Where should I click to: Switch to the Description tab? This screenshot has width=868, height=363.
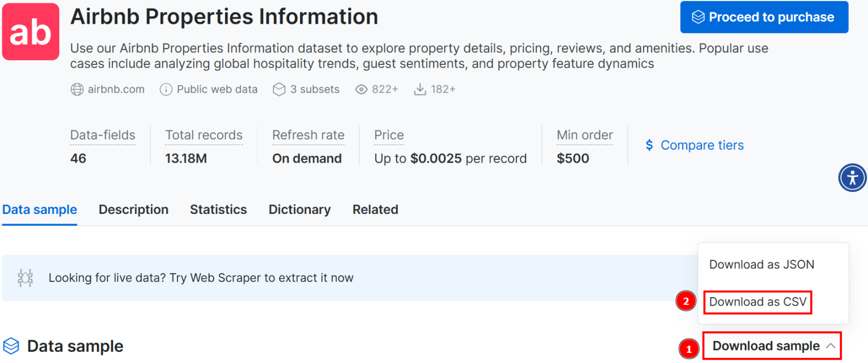pos(133,209)
